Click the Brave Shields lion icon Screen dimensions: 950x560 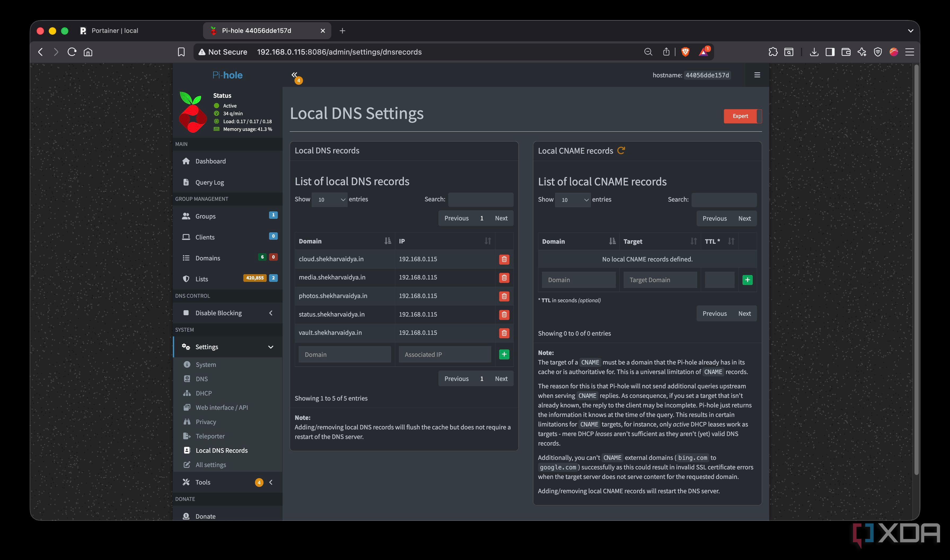pyautogui.click(x=685, y=52)
